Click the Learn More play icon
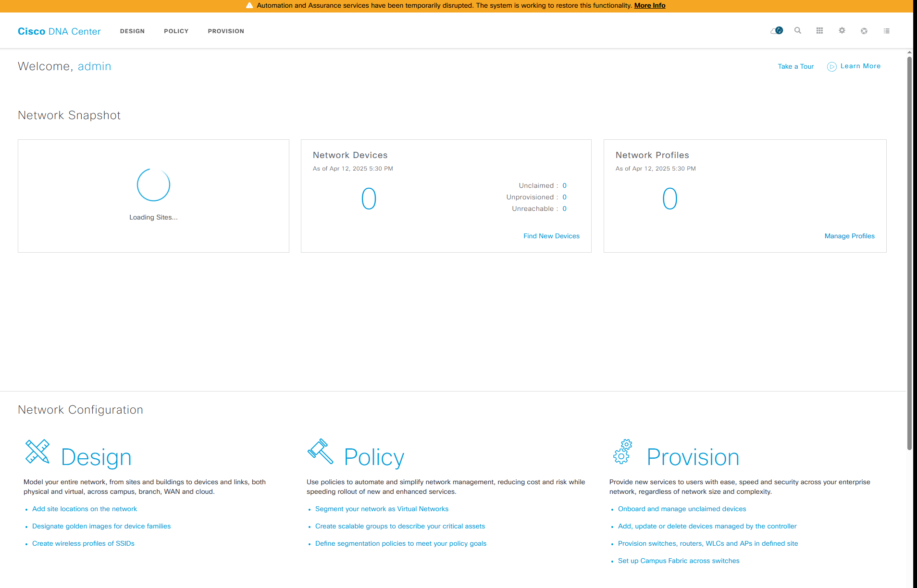Viewport: 917px width, 588px height. pyautogui.click(x=832, y=67)
